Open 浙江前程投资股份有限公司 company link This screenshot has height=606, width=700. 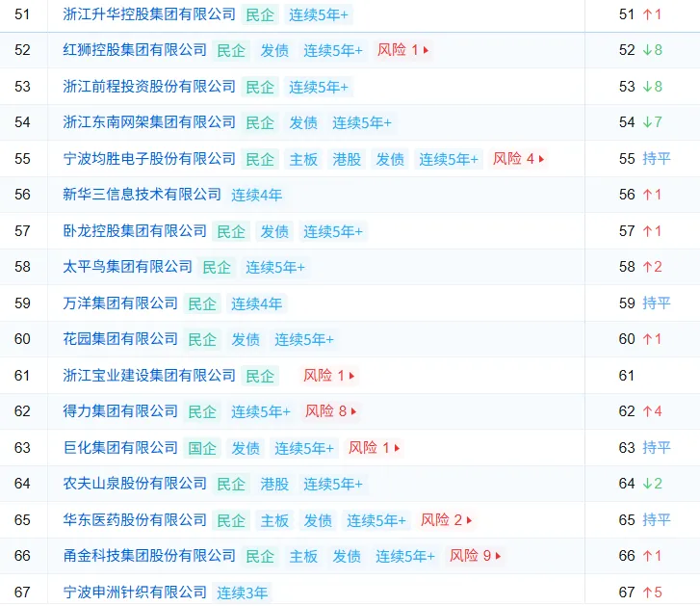coord(149,86)
